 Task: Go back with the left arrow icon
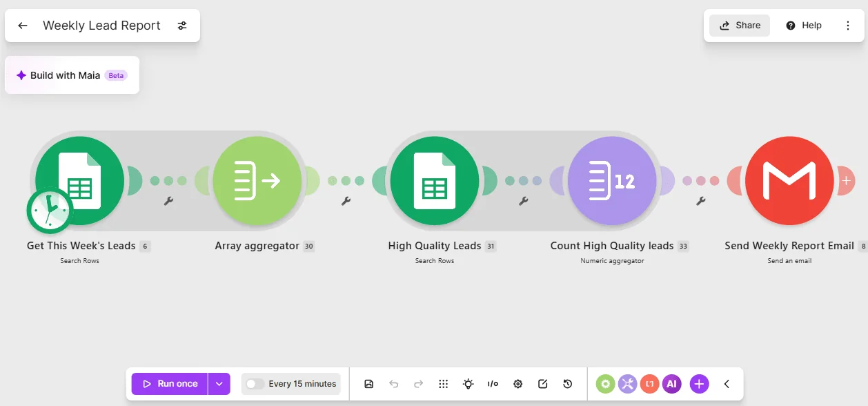click(23, 26)
